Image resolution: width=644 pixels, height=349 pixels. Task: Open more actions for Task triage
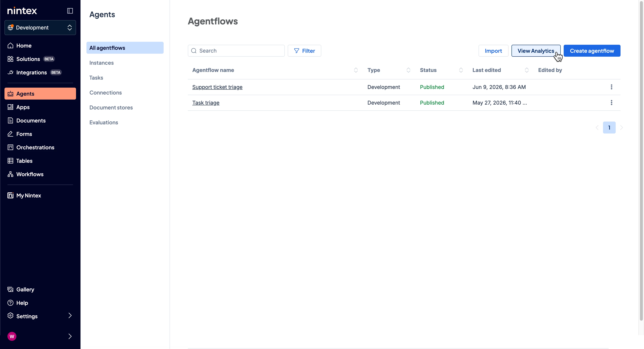click(612, 103)
